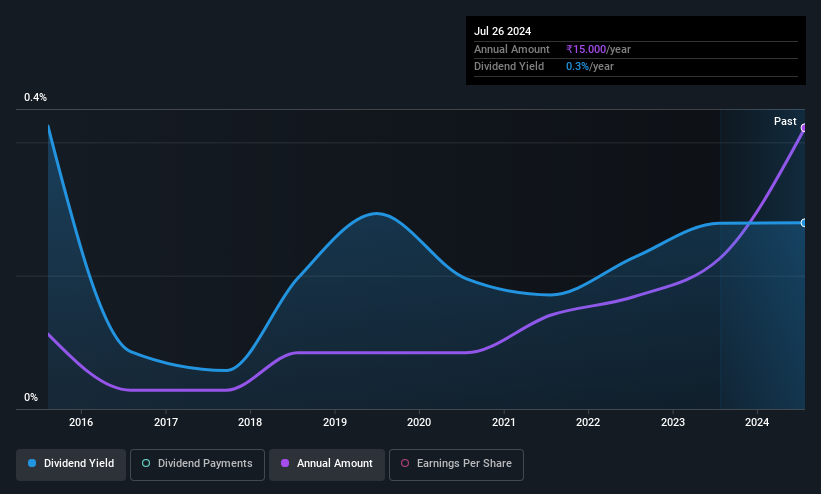Click the pink Earnings Per Share circle
821x494 pixels.
[405, 463]
